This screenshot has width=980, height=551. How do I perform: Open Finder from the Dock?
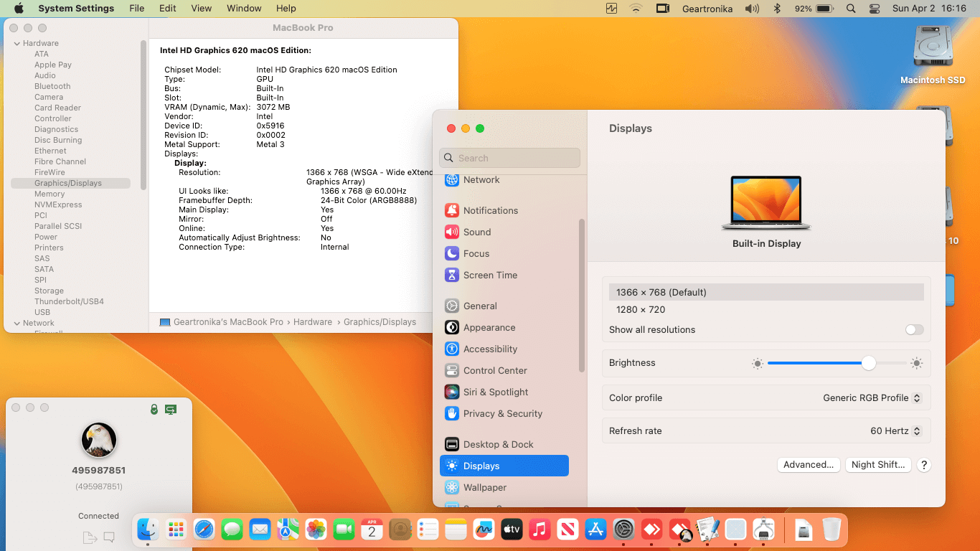[x=148, y=529]
